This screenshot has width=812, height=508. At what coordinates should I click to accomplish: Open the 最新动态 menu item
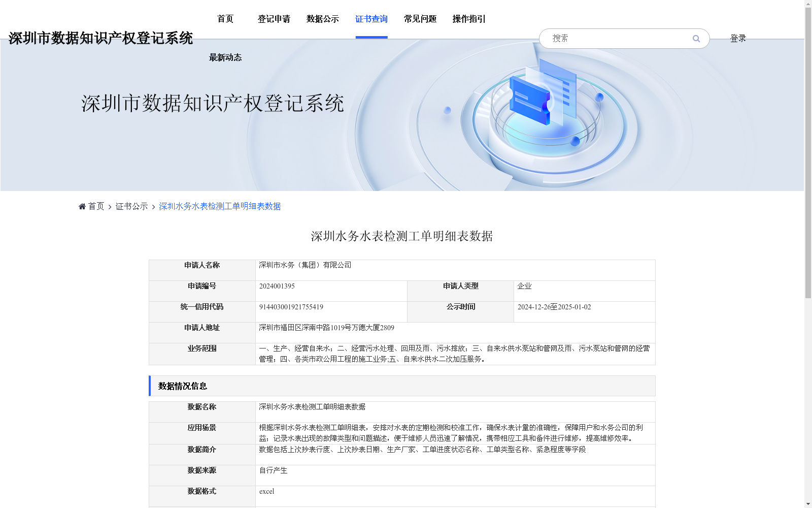coord(225,57)
